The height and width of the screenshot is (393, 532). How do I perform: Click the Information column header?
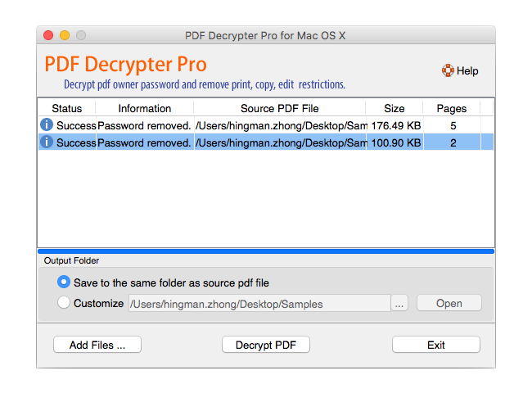coord(145,108)
